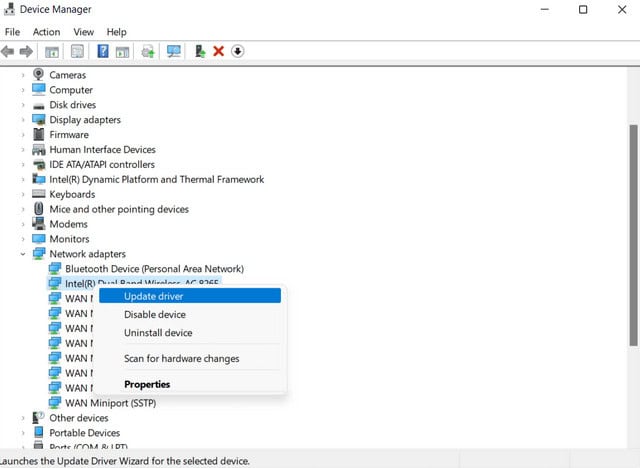Select the Human Interface Devices label
640x468 pixels.
click(102, 149)
